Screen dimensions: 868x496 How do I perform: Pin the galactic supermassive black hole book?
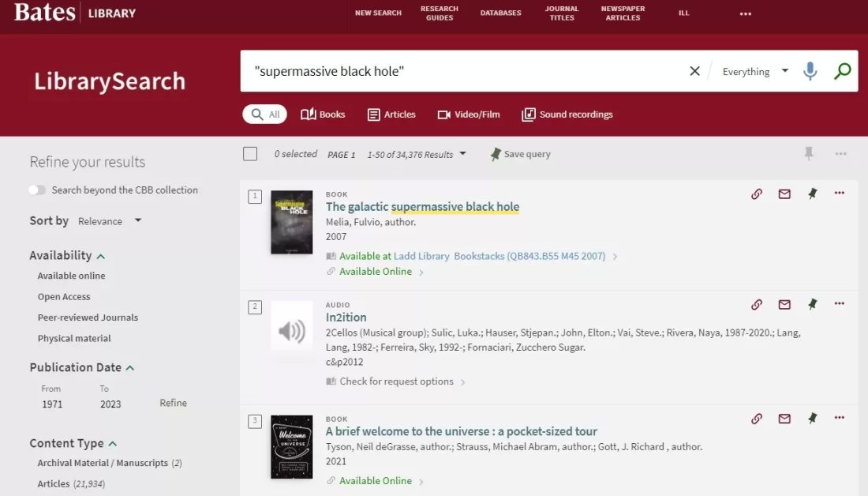(812, 194)
